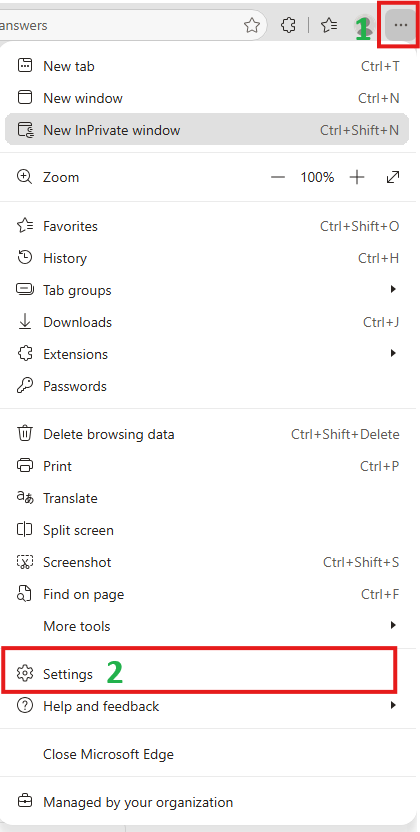The height and width of the screenshot is (832, 420).
Task: Open the History menu item
Action: [x=207, y=258]
